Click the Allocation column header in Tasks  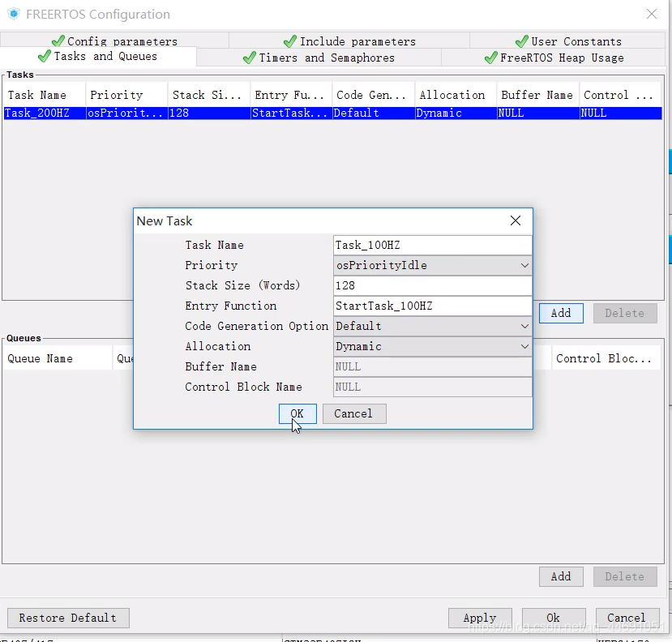click(456, 95)
